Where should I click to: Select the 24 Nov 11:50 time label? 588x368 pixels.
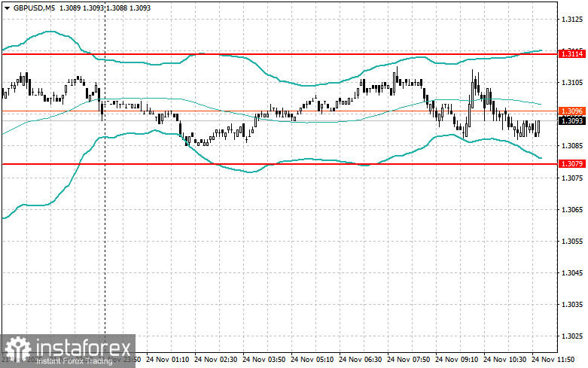click(x=553, y=360)
